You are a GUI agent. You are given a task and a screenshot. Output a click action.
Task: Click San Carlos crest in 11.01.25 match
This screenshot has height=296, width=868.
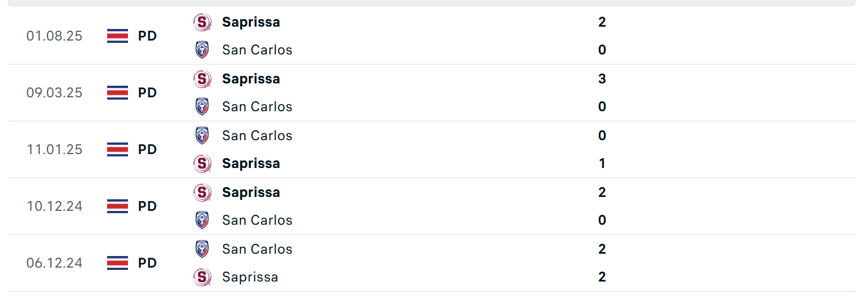[x=202, y=136]
